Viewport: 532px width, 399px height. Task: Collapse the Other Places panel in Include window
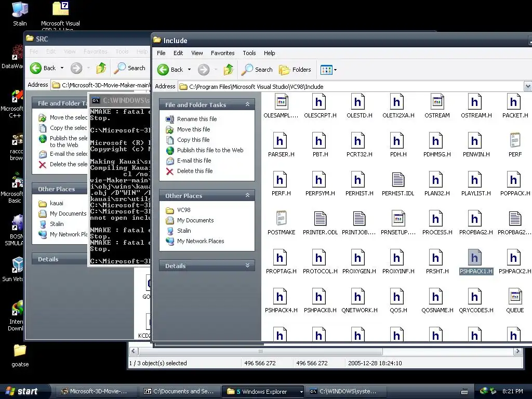click(x=247, y=195)
